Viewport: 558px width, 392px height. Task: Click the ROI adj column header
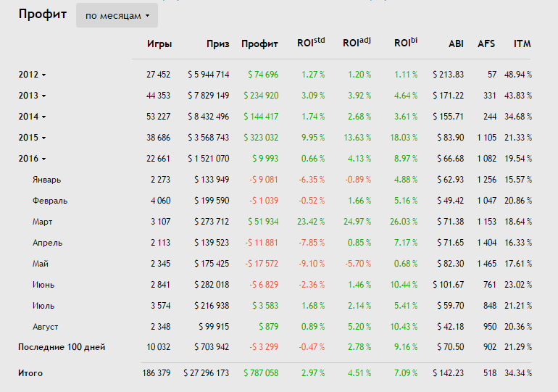(357, 43)
